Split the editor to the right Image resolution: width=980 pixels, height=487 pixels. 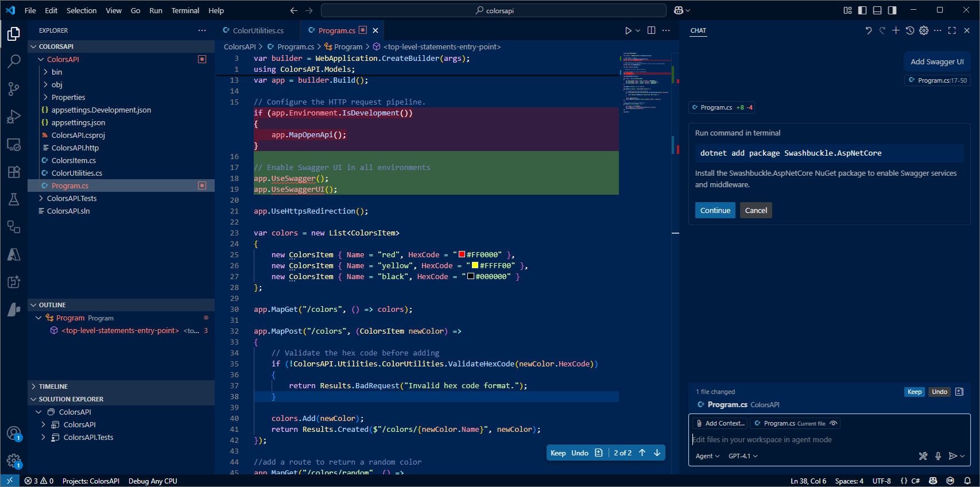click(x=652, y=30)
